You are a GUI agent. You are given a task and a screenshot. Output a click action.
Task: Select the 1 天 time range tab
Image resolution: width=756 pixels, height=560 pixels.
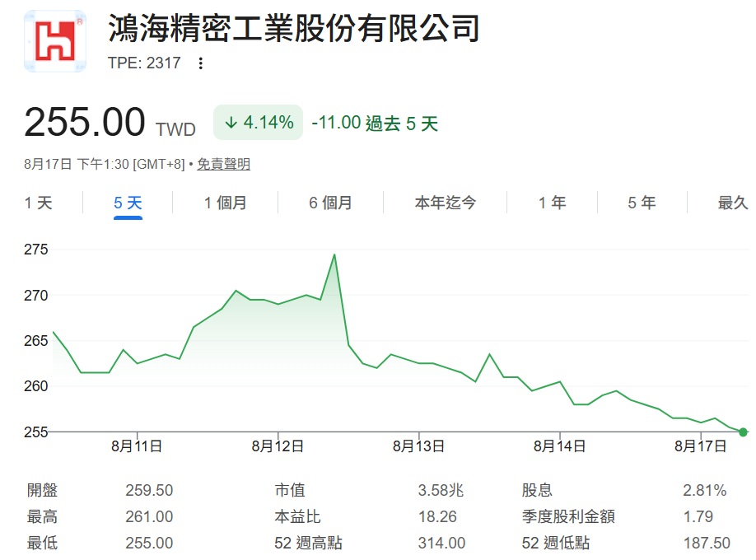point(38,203)
